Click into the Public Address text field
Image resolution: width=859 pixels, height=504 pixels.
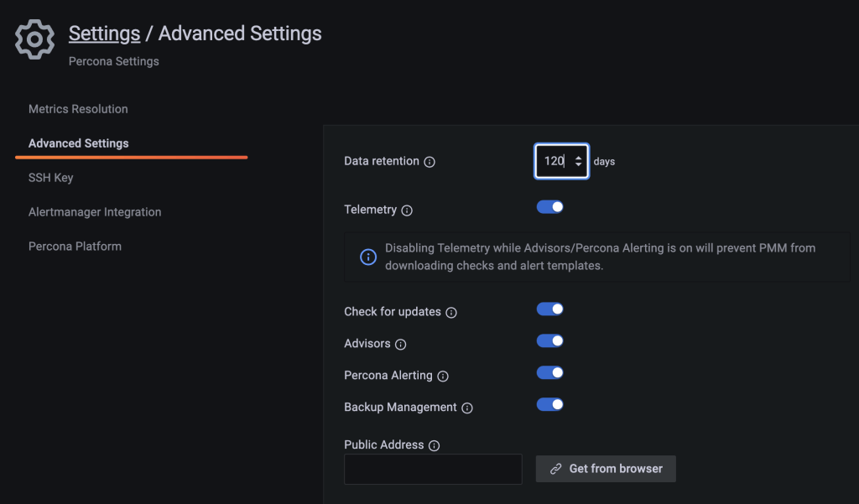pos(433,469)
